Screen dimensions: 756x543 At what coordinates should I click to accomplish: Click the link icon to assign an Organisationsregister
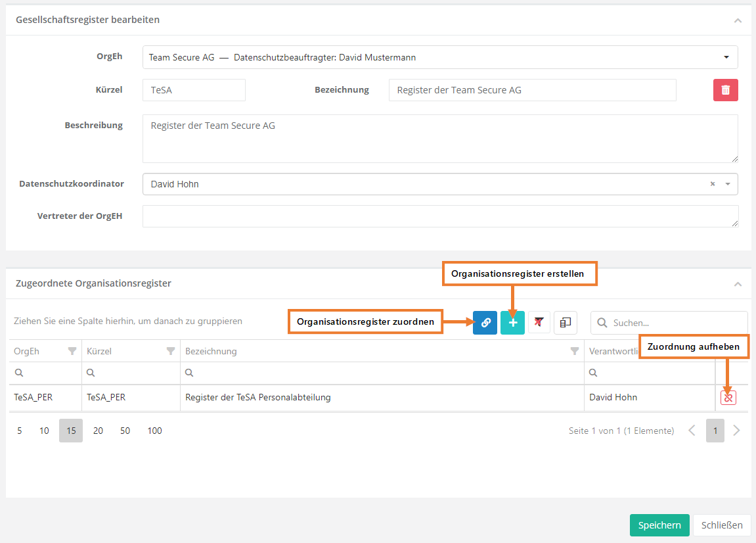pos(485,323)
